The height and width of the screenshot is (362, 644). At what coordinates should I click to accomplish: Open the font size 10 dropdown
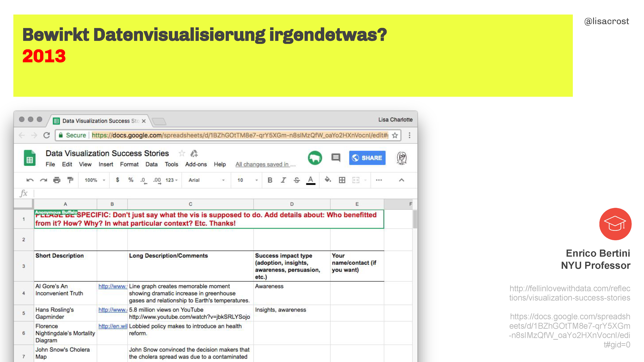247,180
